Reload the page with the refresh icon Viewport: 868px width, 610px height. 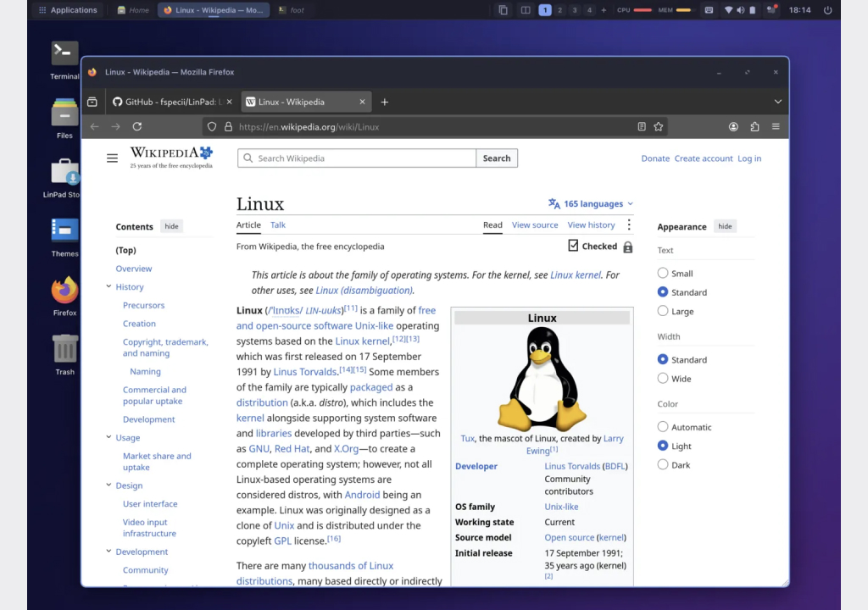(x=137, y=127)
